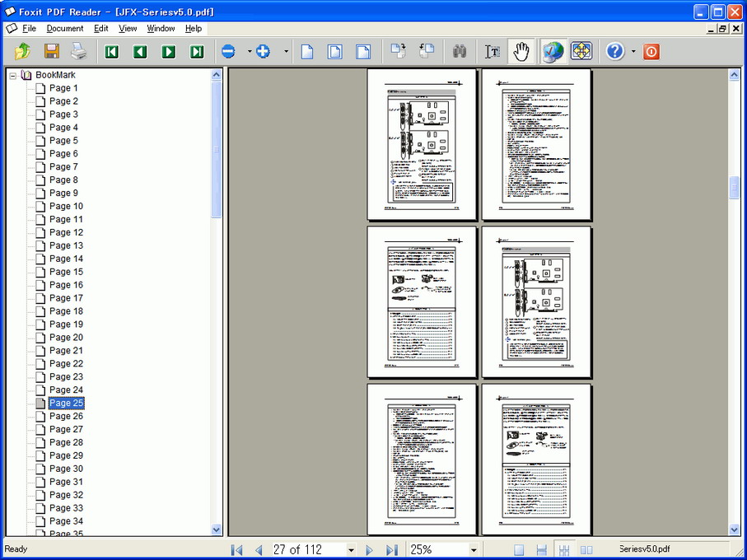Set Actual Size page view icon
The image size is (747, 560).
coord(307,51)
